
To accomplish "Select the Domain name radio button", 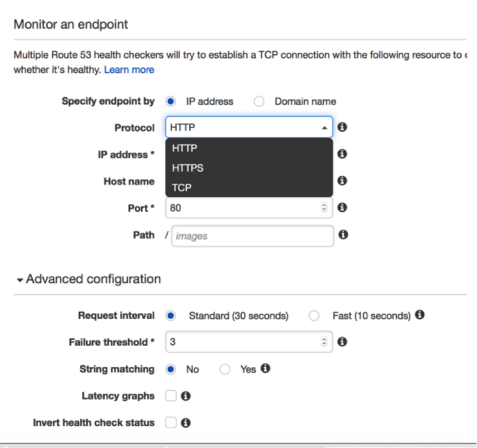I will 259,101.
